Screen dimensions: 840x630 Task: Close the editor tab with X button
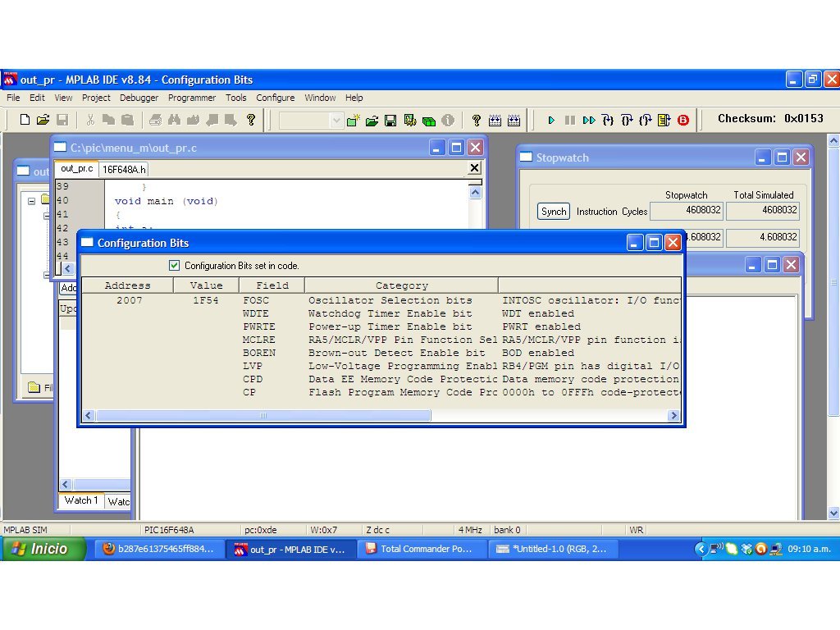coord(474,168)
